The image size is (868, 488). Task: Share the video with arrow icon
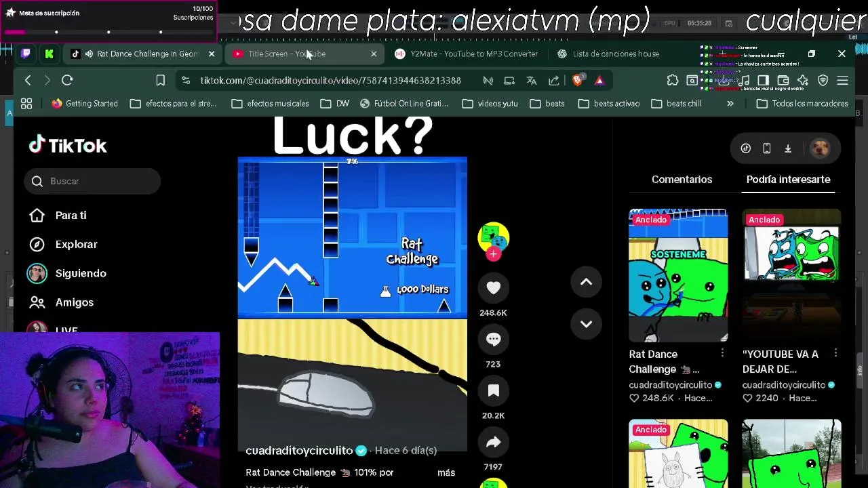[493, 443]
